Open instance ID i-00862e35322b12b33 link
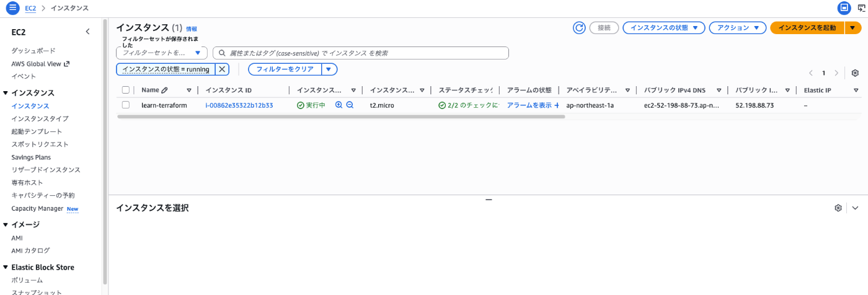 (239, 105)
